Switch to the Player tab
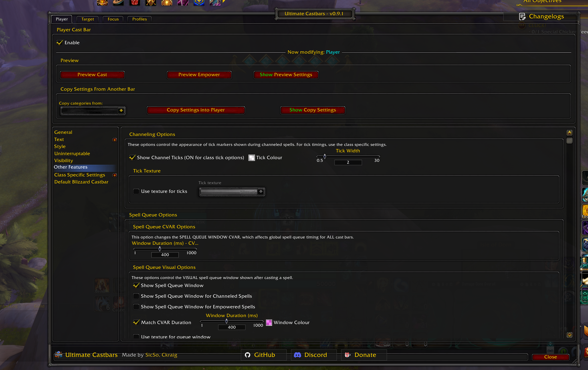This screenshot has width=588, height=370. [62, 19]
